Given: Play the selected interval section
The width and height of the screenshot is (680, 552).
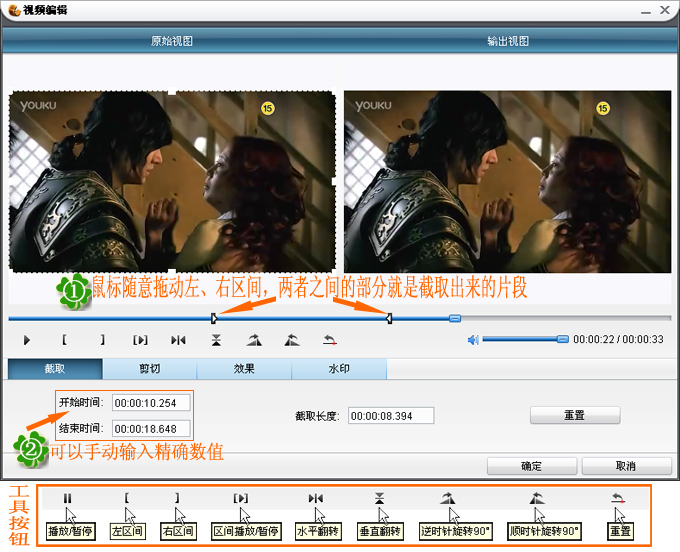Looking at the screenshot, I should pos(140,340).
